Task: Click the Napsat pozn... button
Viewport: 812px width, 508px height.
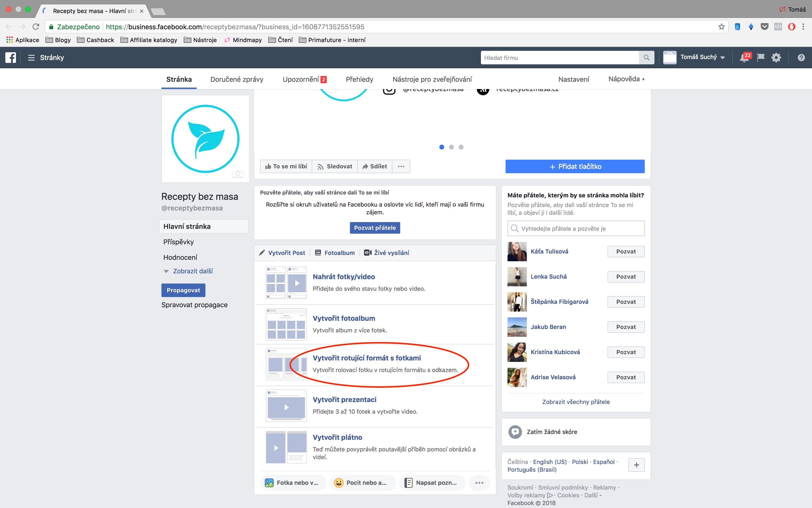Action: tap(432, 483)
